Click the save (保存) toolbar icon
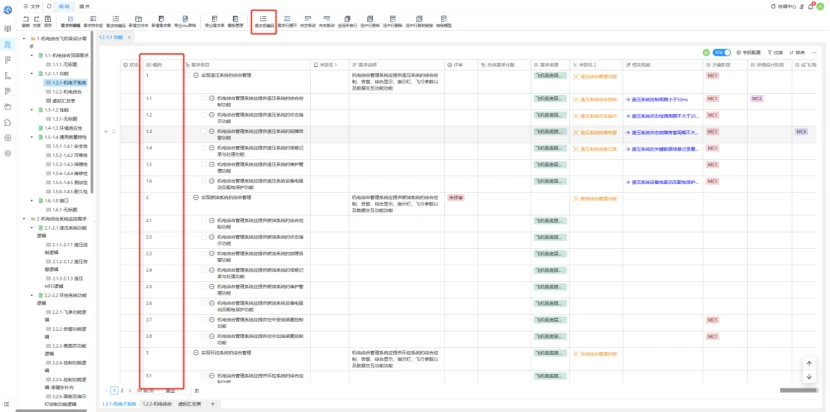 coord(48,19)
